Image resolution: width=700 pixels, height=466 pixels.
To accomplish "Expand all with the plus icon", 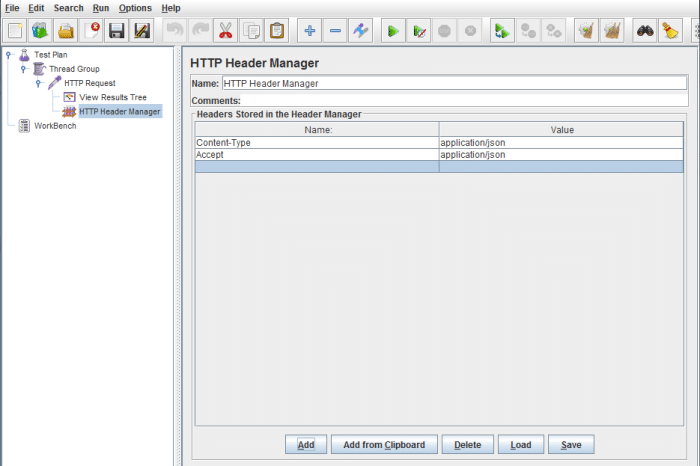I will pyautogui.click(x=309, y=31).
